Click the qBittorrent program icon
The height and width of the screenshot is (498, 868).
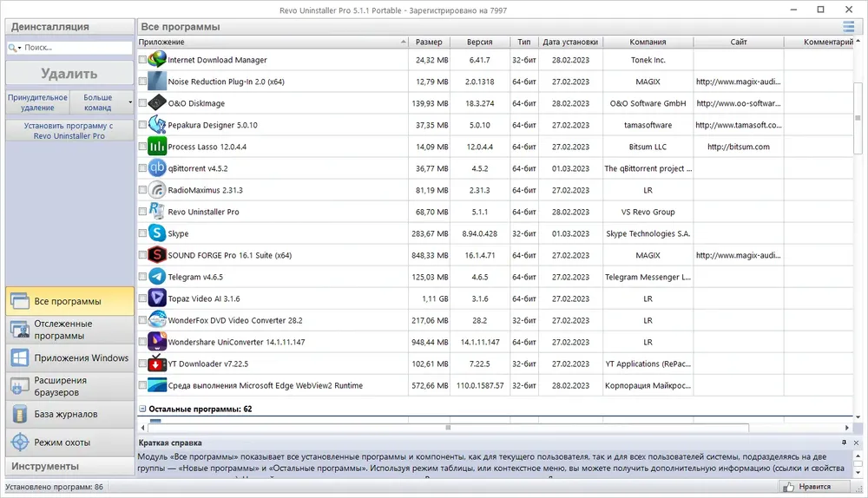[x=157, y=168]
